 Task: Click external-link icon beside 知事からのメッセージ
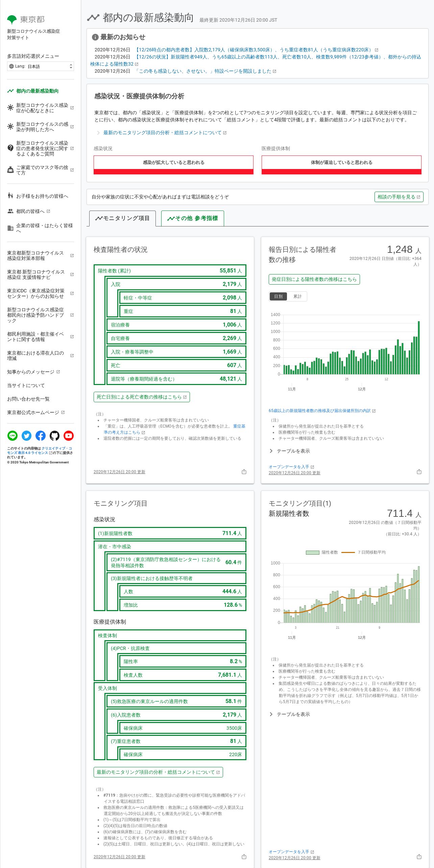[x=58, y=372]
